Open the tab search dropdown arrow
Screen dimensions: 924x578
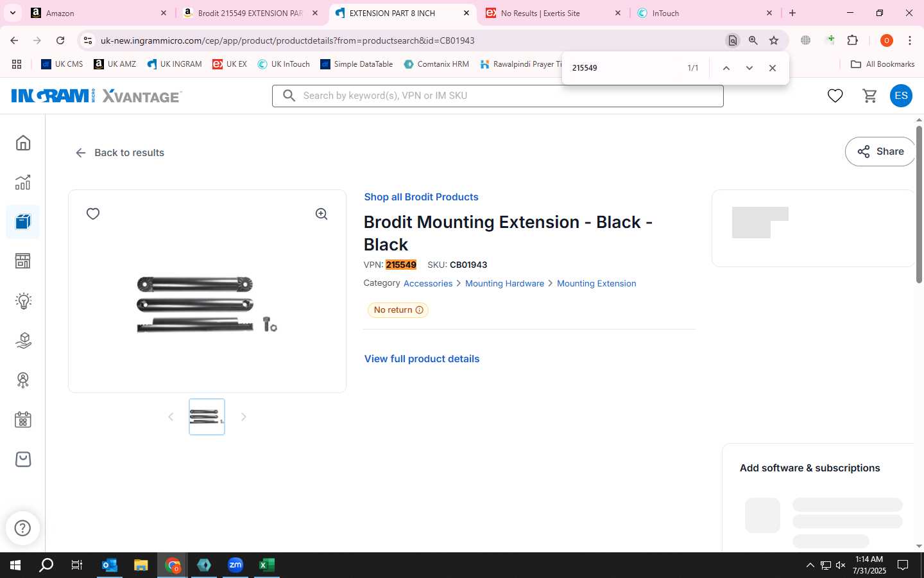click(x=12, y=13)
